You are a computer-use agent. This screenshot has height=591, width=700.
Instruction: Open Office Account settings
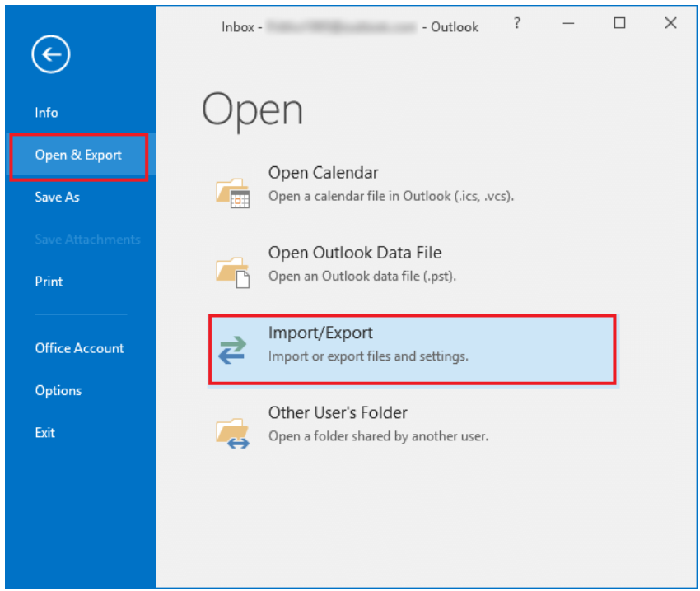[x=79, y=348]
